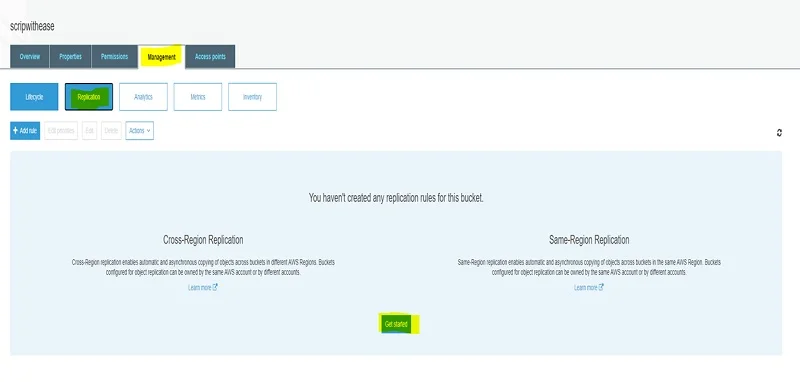This screenshot has width=800, height=382.
Task: Expand the Actions dropdown
Action: (140, 131)
